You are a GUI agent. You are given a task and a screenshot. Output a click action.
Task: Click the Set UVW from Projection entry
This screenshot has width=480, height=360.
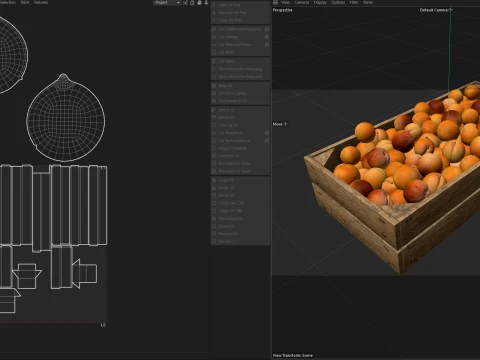click(x=240, y=29)
